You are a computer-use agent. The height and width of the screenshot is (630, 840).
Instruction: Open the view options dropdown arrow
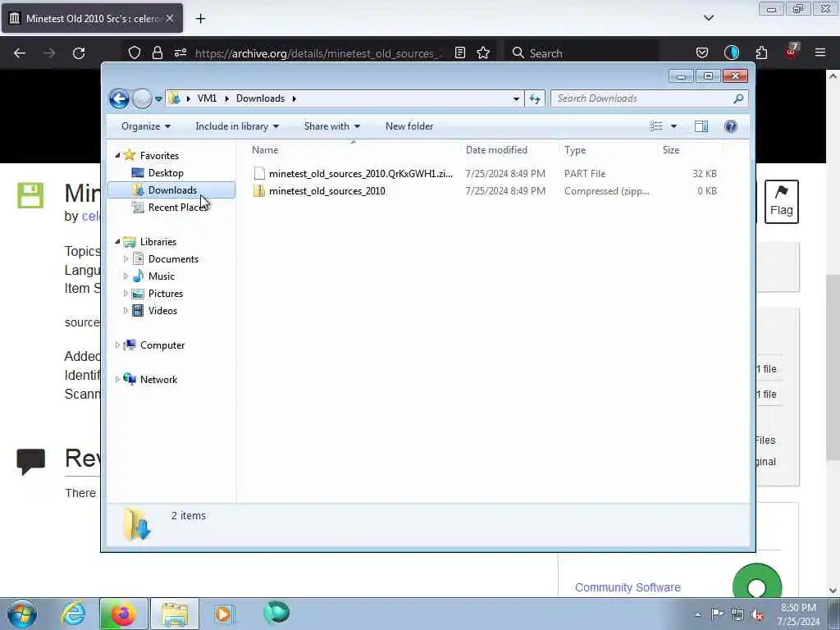point(674,126)
